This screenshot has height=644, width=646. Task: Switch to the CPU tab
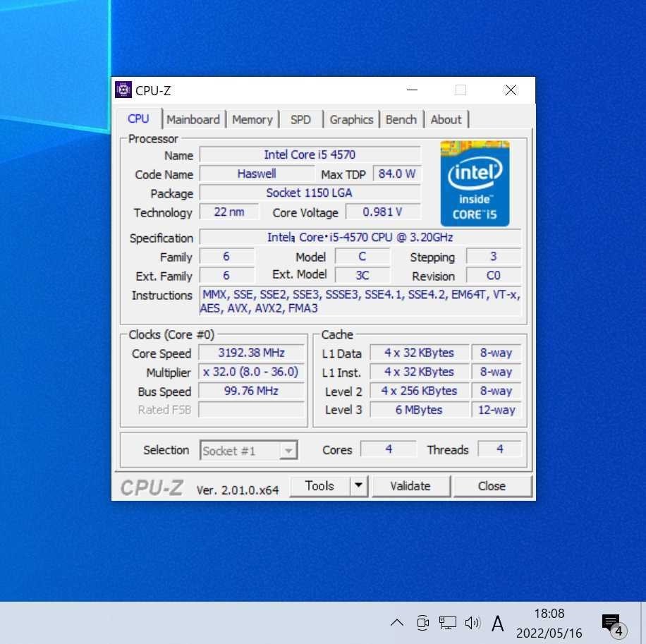[x=138, y=119]
